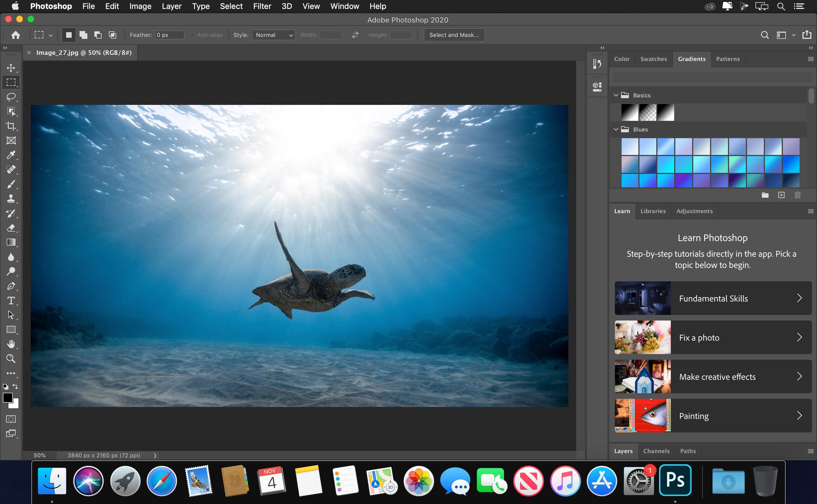Viewport: 817px width, 504px height.
Task: Select the Rectangular Marquee tool
Action: tap(11, 82)
